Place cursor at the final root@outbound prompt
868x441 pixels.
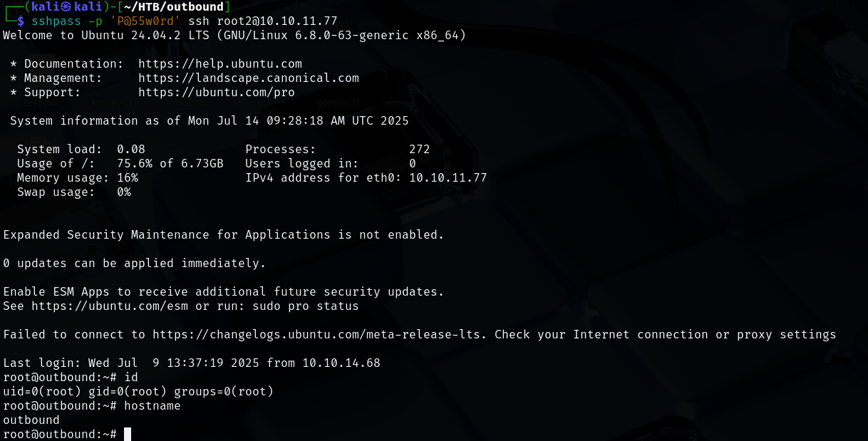point(128,434)
